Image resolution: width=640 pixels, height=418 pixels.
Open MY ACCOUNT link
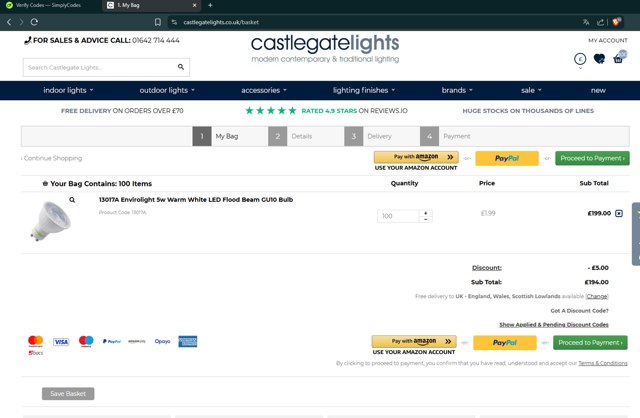click(x=608, y=40)
